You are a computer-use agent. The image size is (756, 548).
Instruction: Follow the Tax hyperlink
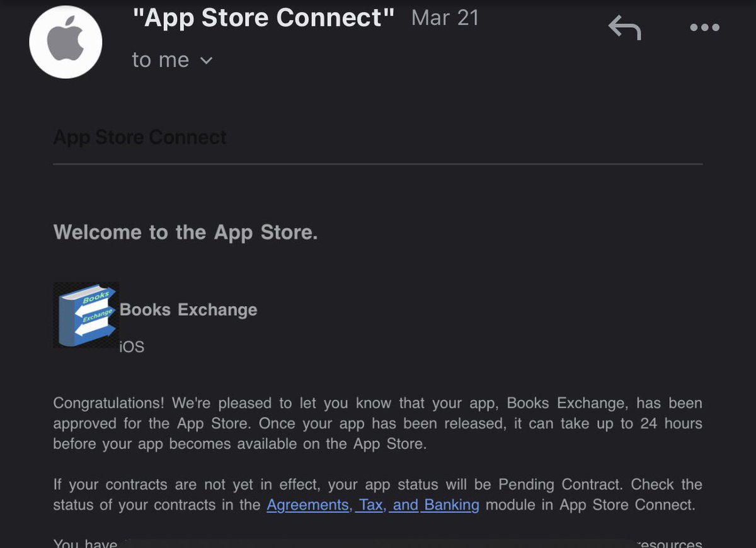(x=369, y=505)
